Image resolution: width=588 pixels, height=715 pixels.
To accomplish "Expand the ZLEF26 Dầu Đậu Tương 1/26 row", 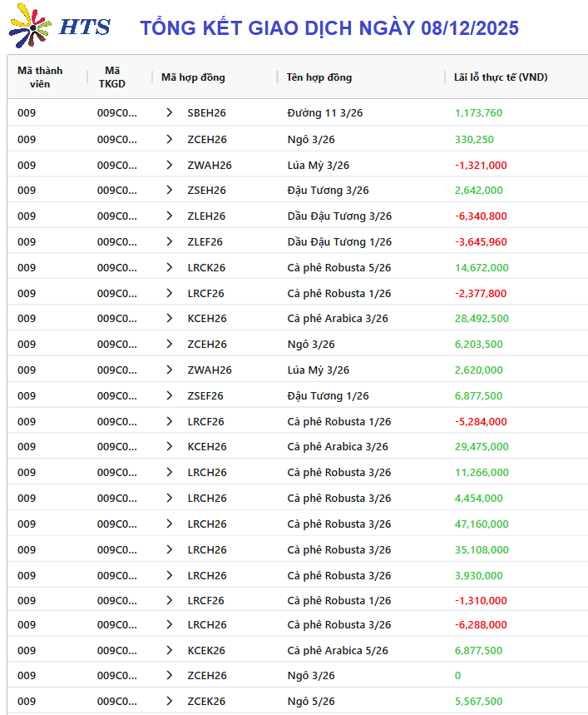I will click(x=170, y=241).
